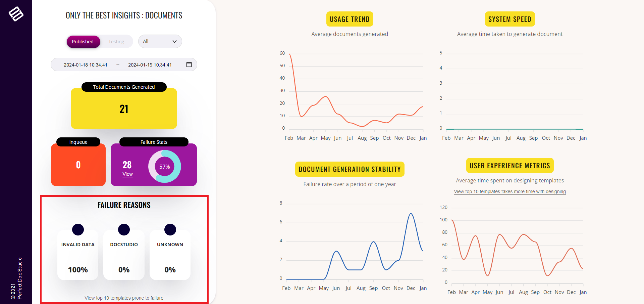644x304 pixels.
Task: Click the start date field 2024-01-18
Action: (86, 65)
